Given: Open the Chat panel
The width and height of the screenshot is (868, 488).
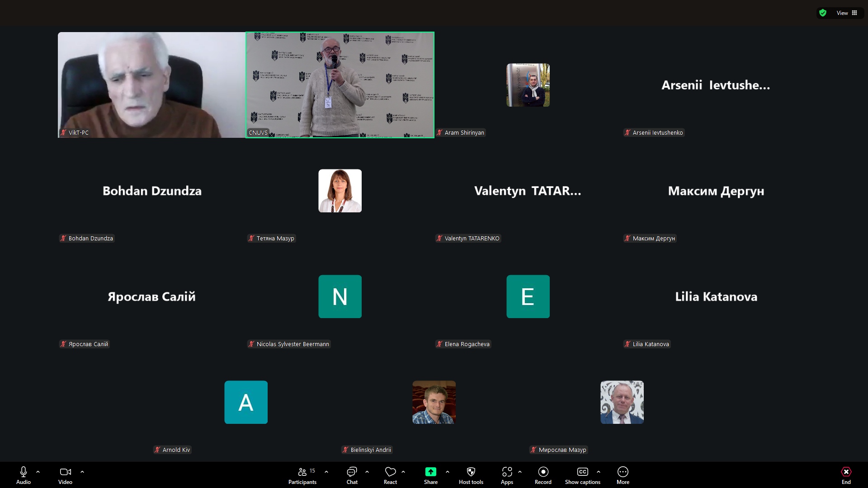Looking at the screenshot, I should [x=352, y=472].
